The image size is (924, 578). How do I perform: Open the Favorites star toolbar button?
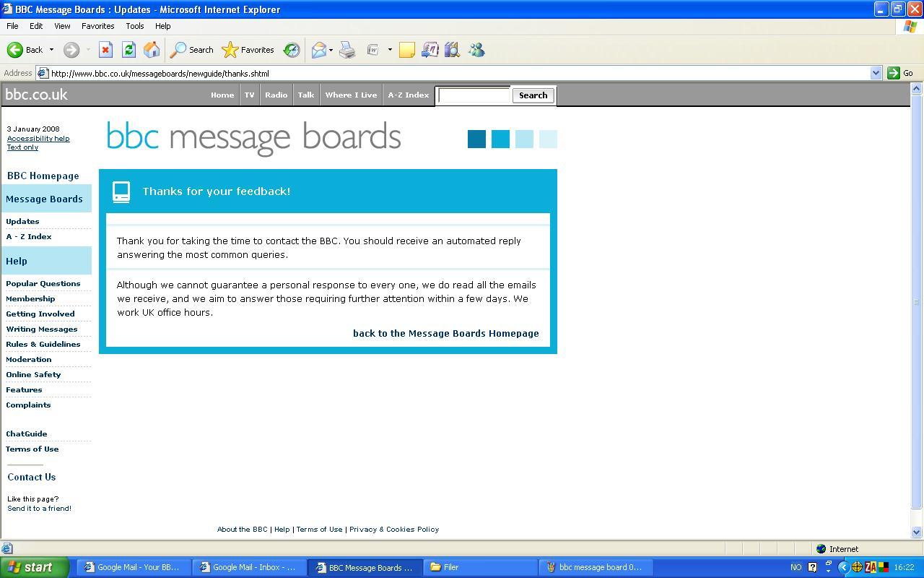(x=248, y=50)
